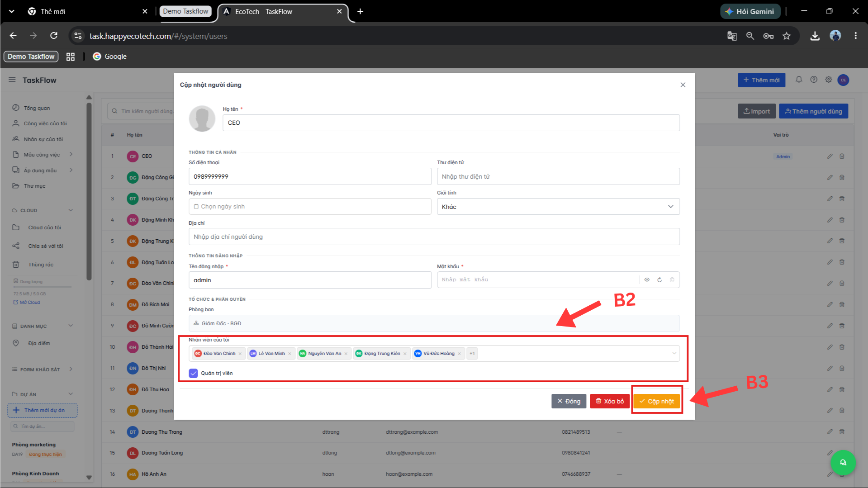Click the CE profile avatar in header

pyautogui.click(x=843, y=80)
